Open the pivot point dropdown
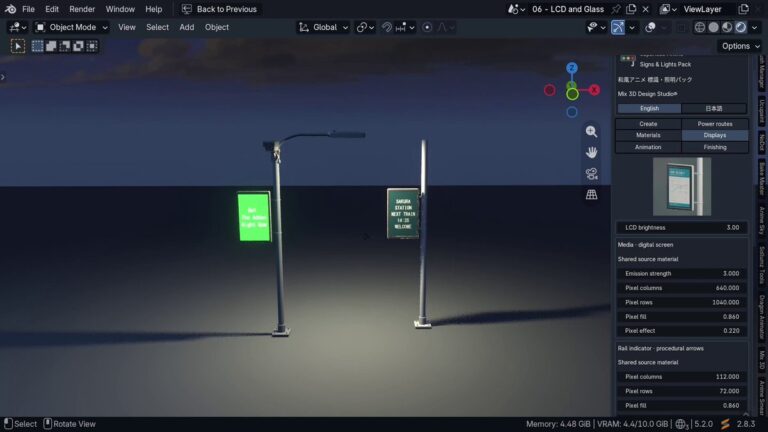 click(365, 27)
